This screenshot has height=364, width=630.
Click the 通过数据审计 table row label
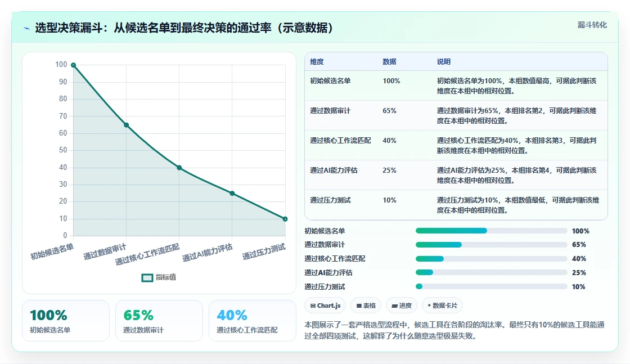tap(330, 110)
